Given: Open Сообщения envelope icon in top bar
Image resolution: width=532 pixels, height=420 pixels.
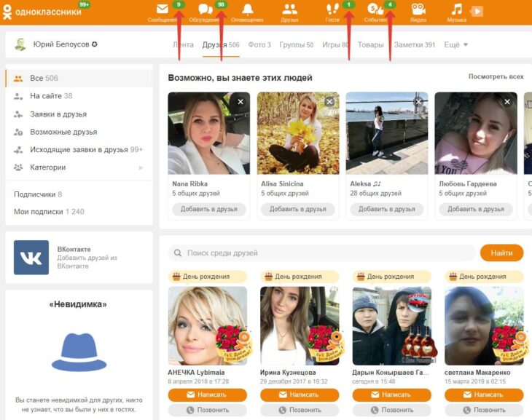Looking at the screenshot, I should (163, 9).
